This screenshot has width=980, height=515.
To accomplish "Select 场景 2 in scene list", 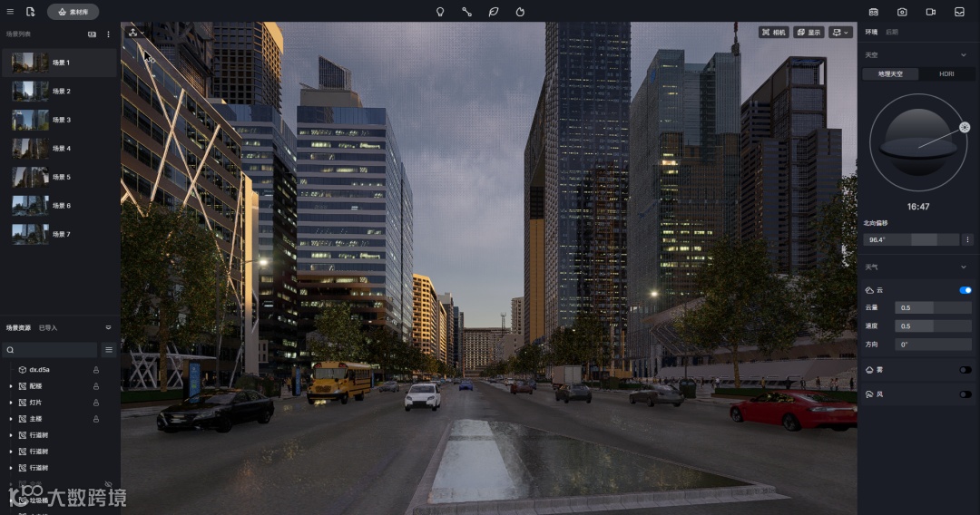I will 59,92.
